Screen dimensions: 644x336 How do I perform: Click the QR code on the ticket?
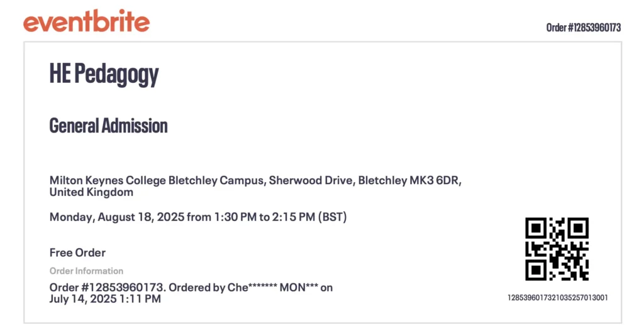pyautogui.click(x=557, y=249)
